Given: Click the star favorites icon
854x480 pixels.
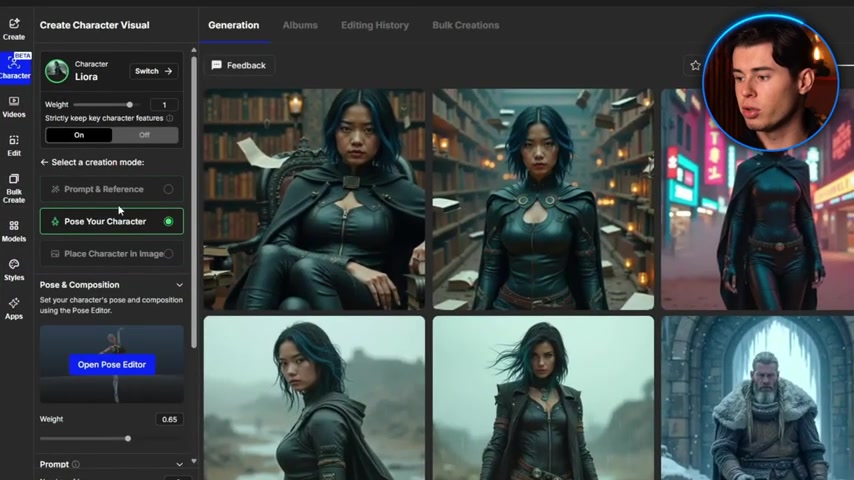Looking at the screenshot, I should (x=695, y=65).
